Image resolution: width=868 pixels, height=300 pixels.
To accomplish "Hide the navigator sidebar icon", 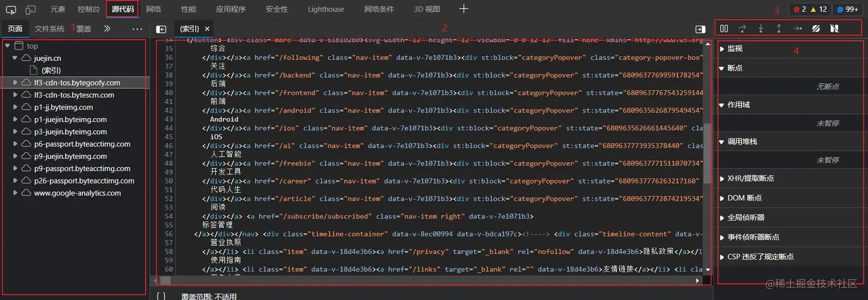I will 161,29.
